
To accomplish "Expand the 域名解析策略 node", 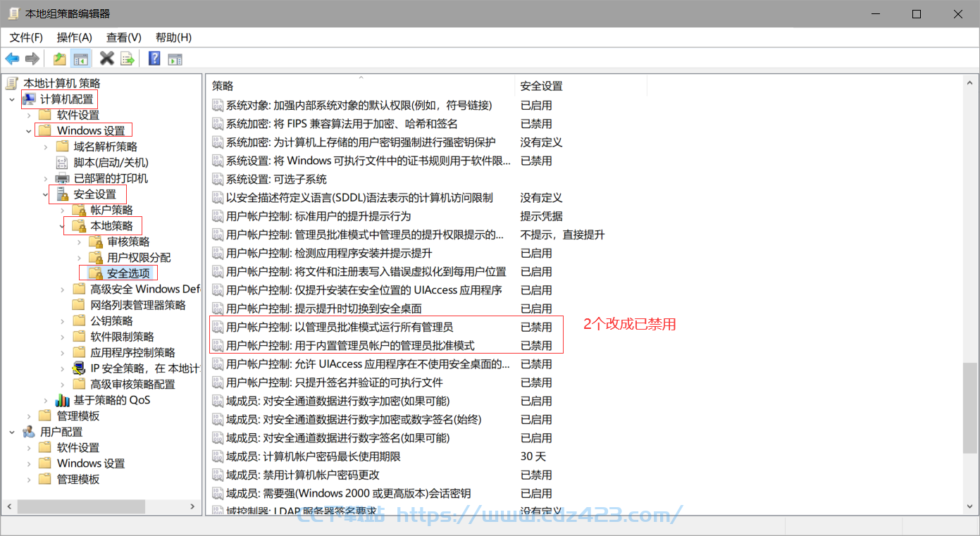I will tap(46, 147).
